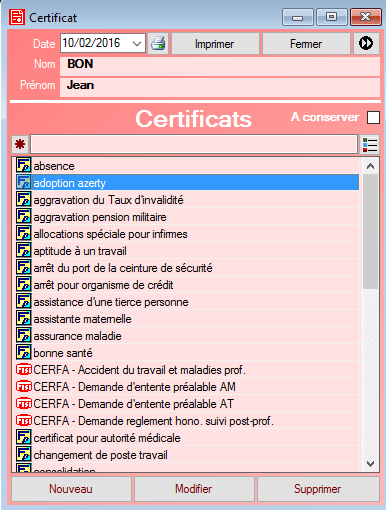Click the scrollbar up arrow
386x510 pixels.
pyautogui.click(x=370, y=166)
